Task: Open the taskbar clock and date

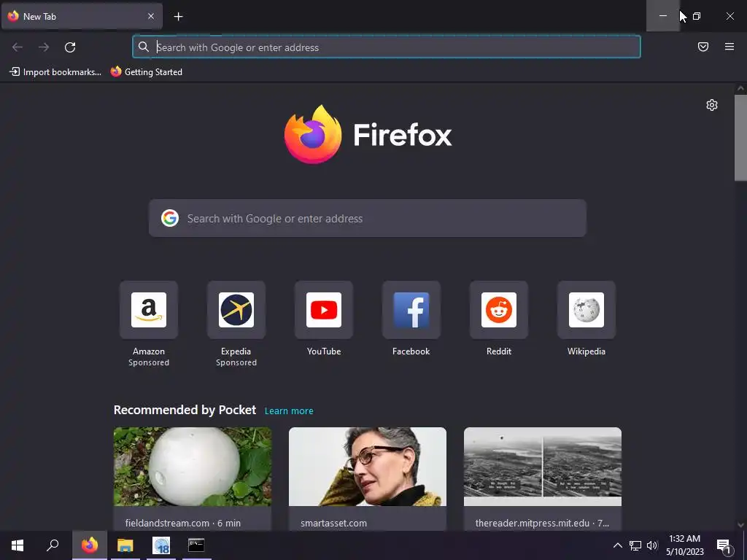Action: [x=684, y=545]
